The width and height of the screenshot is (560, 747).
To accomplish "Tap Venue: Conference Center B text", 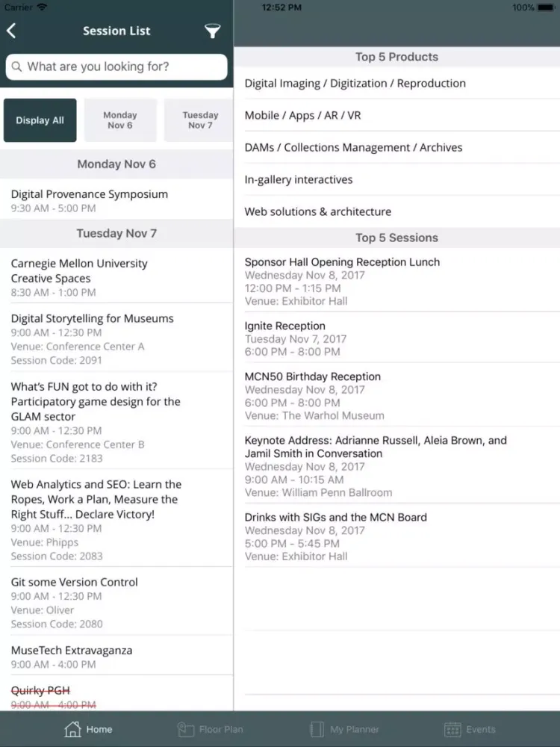I will click(x=78, y=444).
